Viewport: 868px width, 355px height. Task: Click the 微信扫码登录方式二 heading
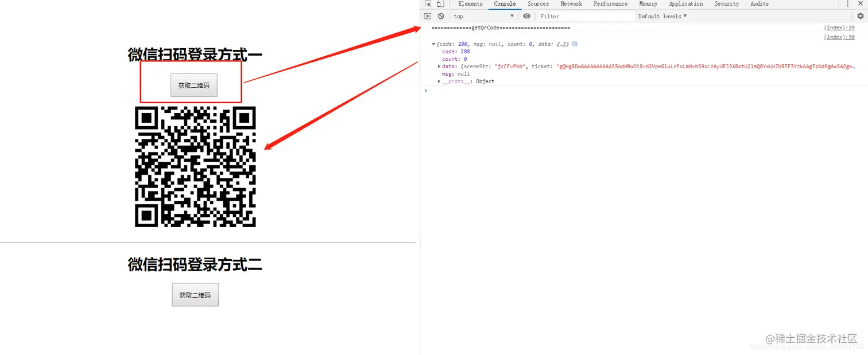(195, 264)
